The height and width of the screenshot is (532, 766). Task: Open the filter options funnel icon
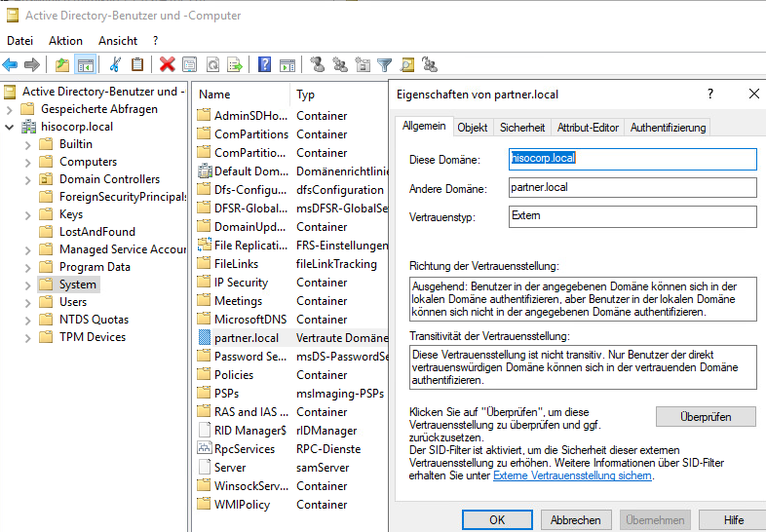click(385, 64)
